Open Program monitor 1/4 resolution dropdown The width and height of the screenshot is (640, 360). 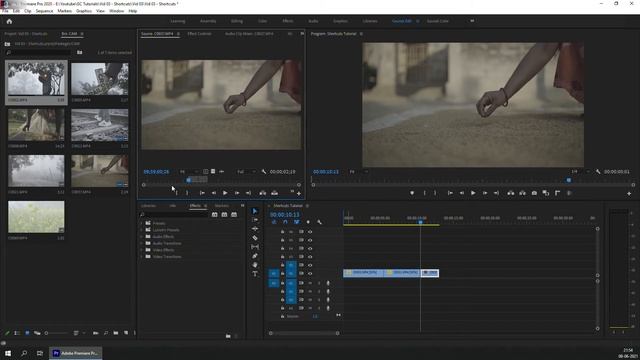580,172
